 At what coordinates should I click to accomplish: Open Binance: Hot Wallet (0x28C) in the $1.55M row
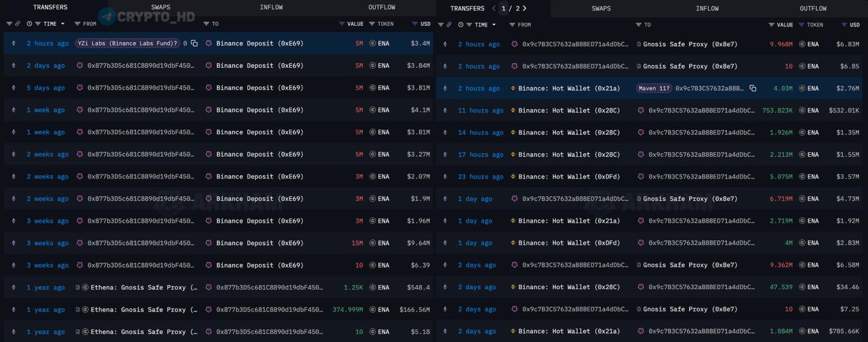(569, 155)
